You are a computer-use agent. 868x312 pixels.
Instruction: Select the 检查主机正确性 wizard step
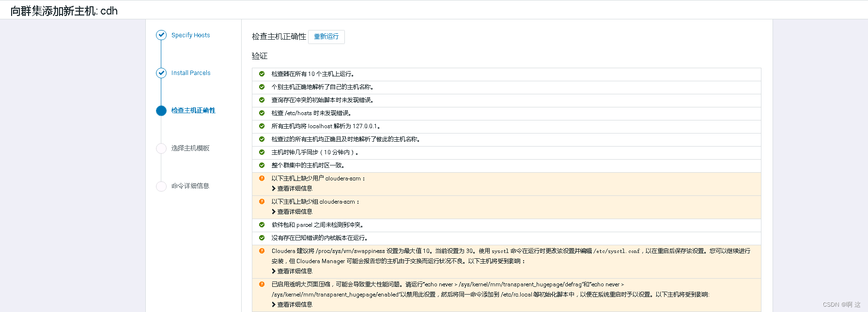tap(193, 111)
